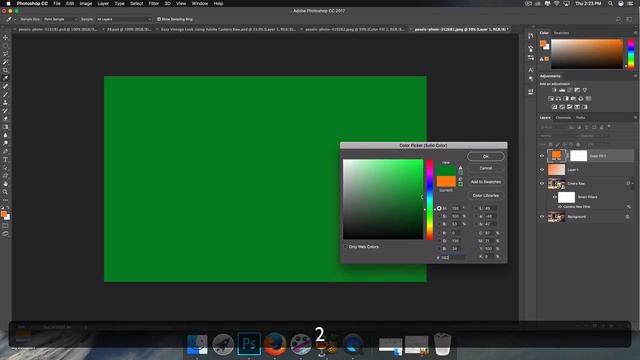Open the Sample Size dropdown
Viewport: 640px width, 360px height.
[60, 19]
